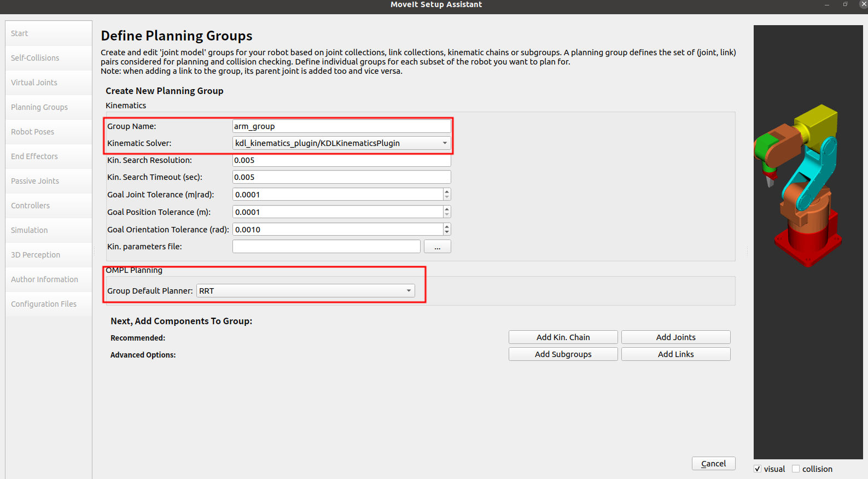Click Add Kin. Chain button

click(563, 337)
